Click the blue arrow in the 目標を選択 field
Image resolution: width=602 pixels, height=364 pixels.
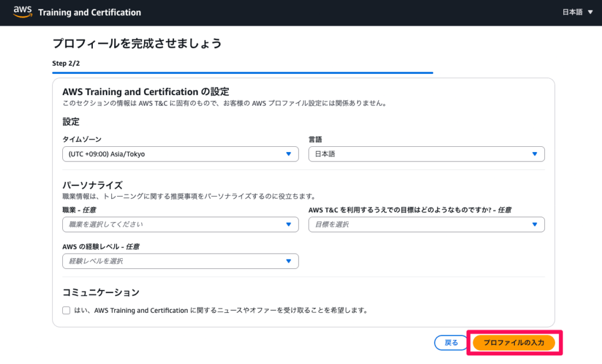534,224
